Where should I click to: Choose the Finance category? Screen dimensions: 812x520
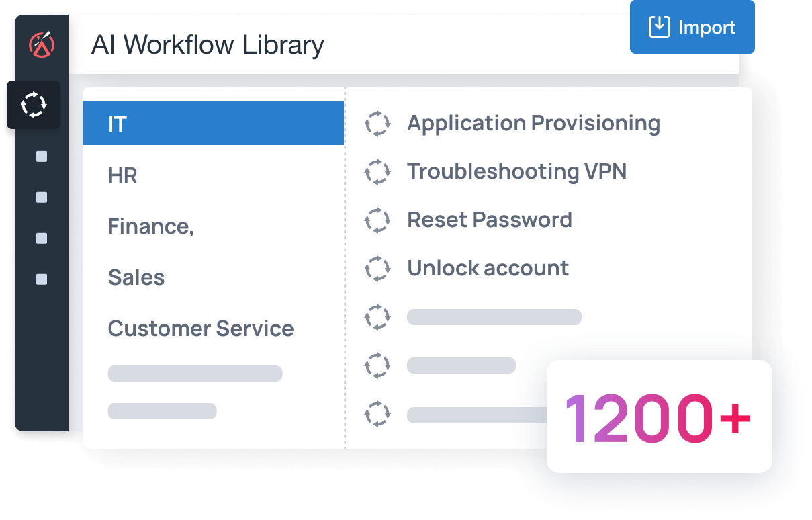click(x=151, y=226)
